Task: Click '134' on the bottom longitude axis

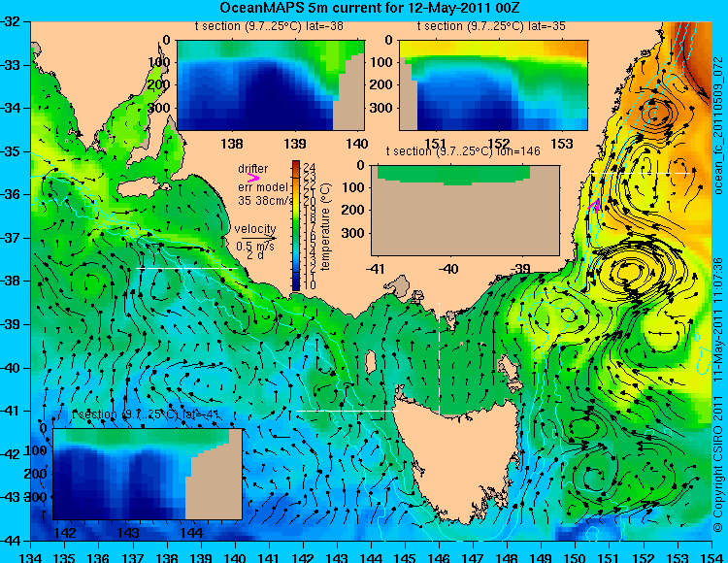Action: (x=31, y=557)
